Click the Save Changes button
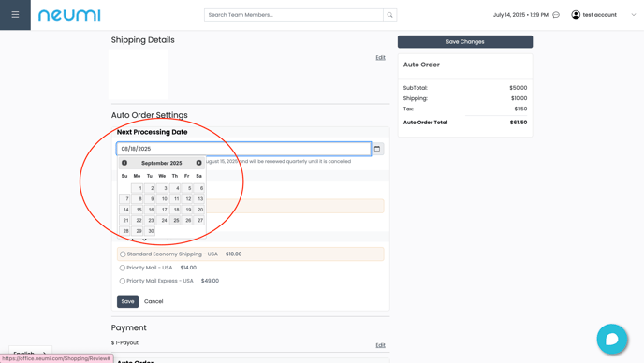The image size is (644, 363). click(x=465, y=42)
